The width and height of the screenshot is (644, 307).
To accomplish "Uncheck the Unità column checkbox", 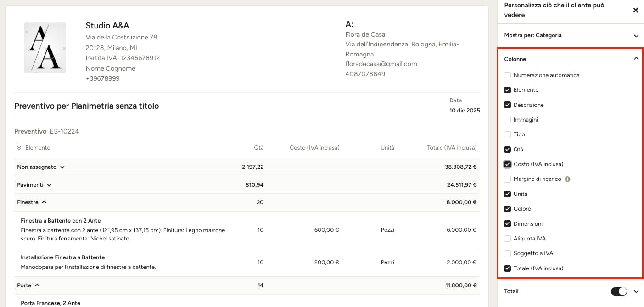I will 507,194.
